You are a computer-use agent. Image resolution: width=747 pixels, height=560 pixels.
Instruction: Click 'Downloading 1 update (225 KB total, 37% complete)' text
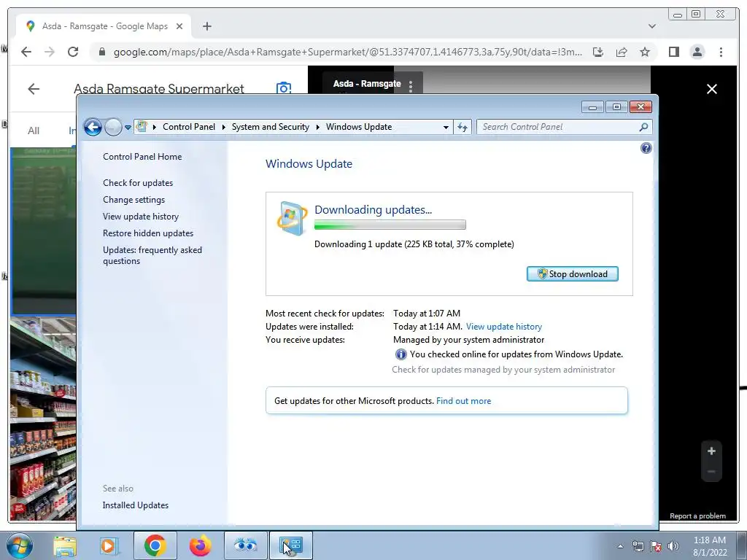[414, 244]
